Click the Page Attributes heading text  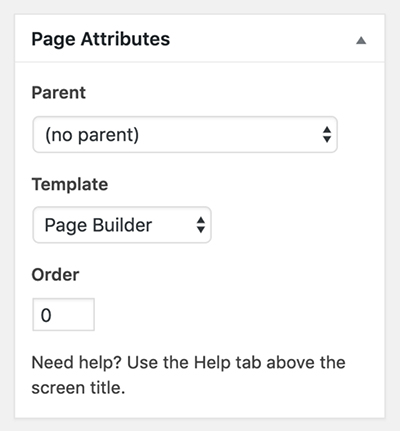tap(101, 39)
